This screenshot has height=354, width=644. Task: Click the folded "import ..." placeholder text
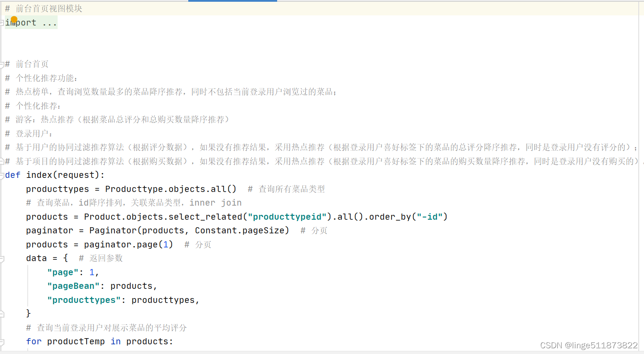coord(31,22)
